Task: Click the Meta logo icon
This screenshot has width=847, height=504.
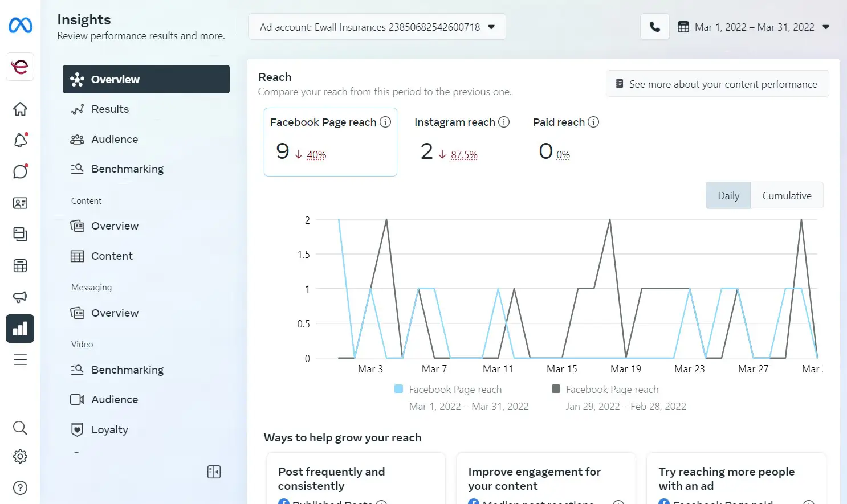Action: point(21,25)
